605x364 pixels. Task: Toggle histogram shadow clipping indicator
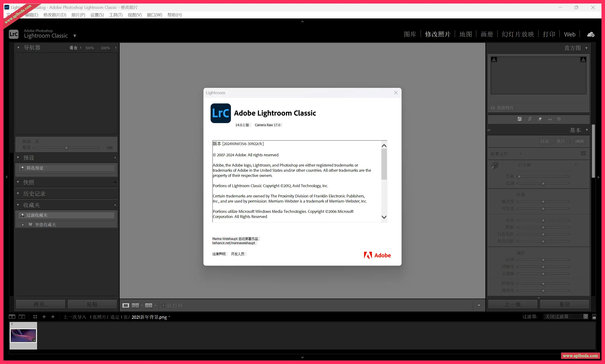pos(494,59)
